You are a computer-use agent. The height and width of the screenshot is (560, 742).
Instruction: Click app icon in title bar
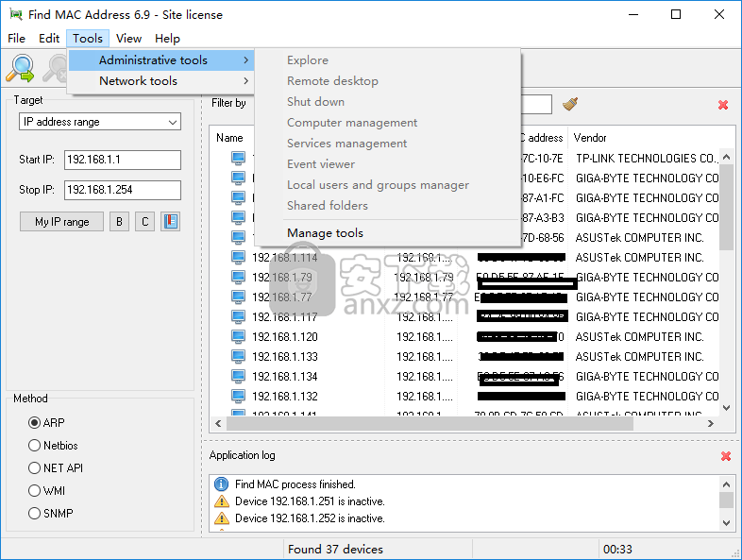[x=16, y=14]
